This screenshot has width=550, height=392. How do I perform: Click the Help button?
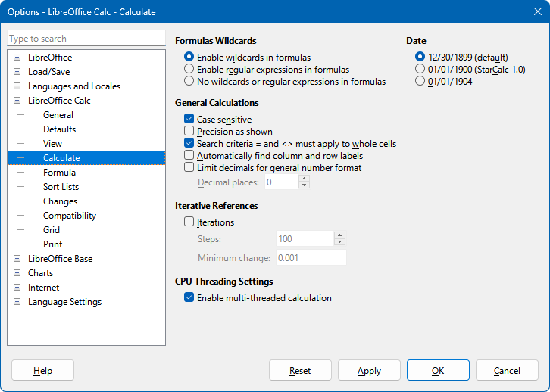point(42,370)
